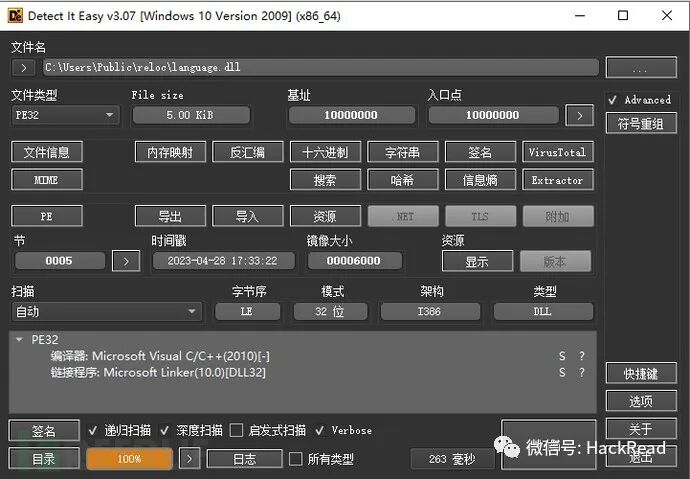The height and width of the screenshot is (479, 690).
Task: Click the arrow button right of 100% progress
Action: [x=189, y=459]
